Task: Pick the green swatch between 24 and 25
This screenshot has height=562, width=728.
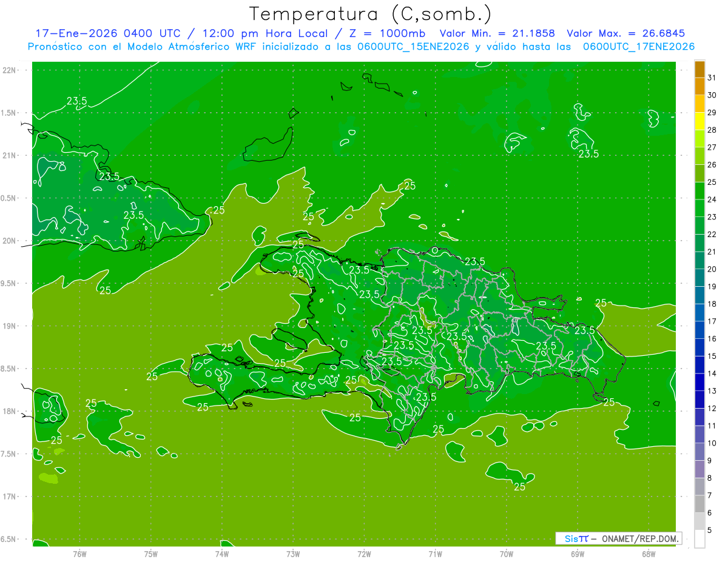Action: tap(699, 191)
